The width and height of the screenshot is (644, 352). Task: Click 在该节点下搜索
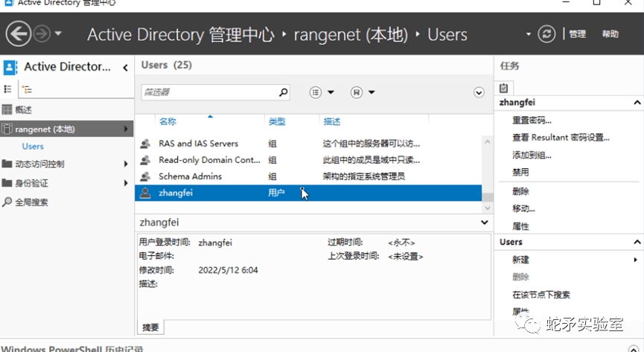click(541, 295)
